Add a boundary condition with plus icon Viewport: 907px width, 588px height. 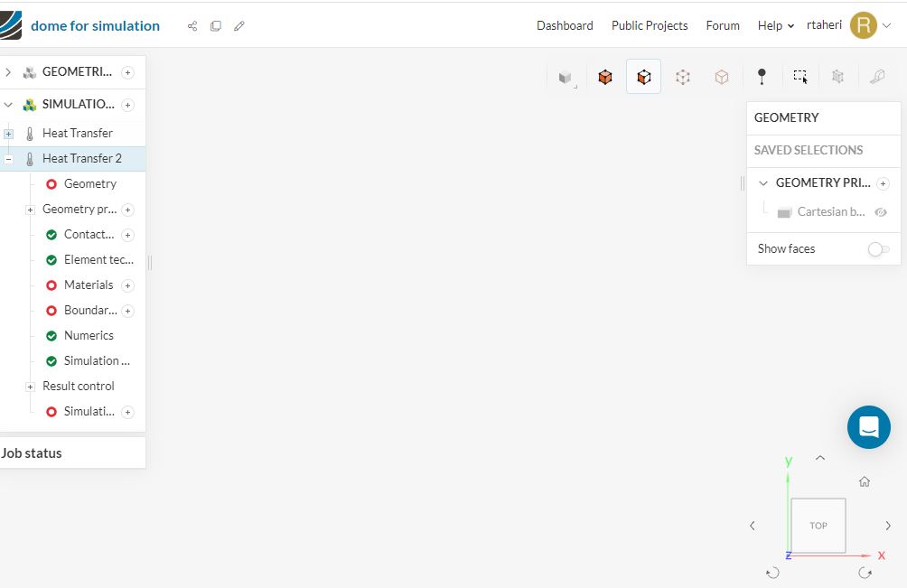128,311
